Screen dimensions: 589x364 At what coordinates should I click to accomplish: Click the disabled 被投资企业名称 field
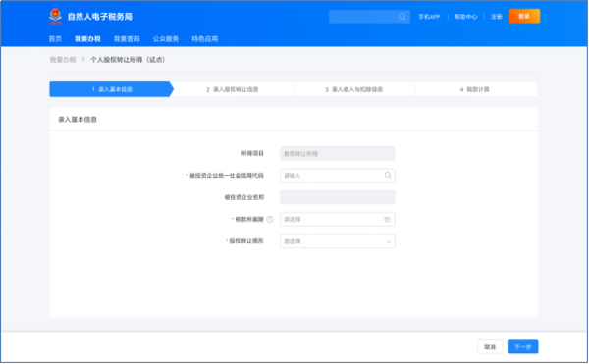pos(338,197)
